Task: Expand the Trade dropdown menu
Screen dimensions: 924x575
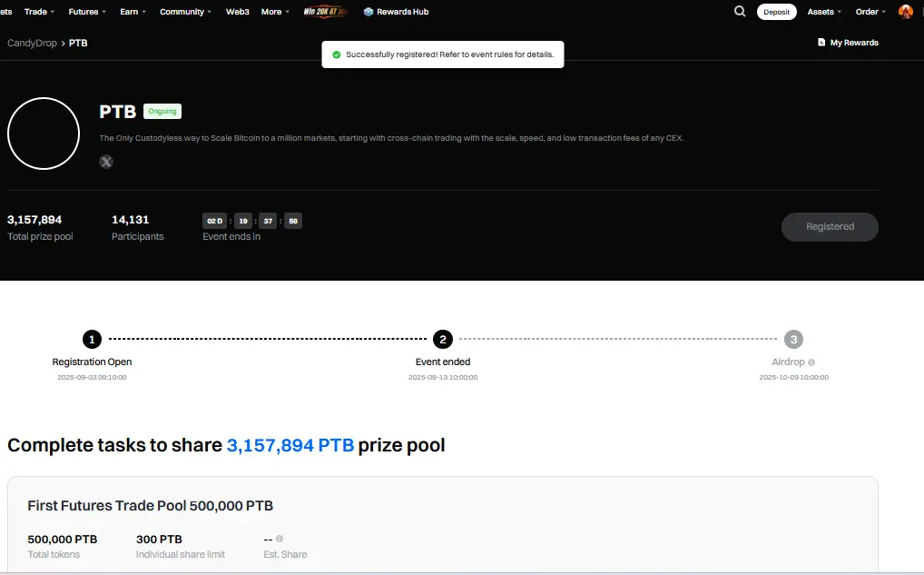Action: 39,11
